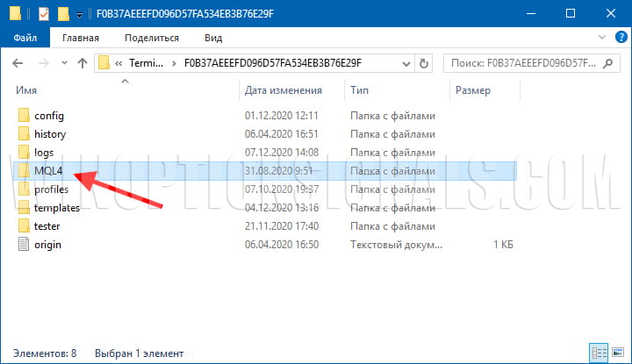Switch to the Вид ribbon tab
This screenshot has height=364, width=632.
point(212,39)
